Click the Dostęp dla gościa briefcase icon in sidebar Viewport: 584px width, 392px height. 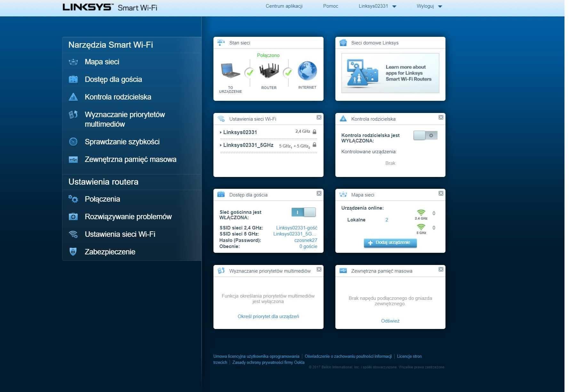click(73, 79)
